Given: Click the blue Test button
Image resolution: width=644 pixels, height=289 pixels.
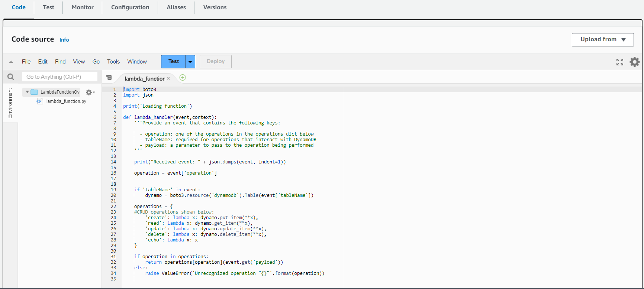Looking at the screenshot, I should (173, 62).
